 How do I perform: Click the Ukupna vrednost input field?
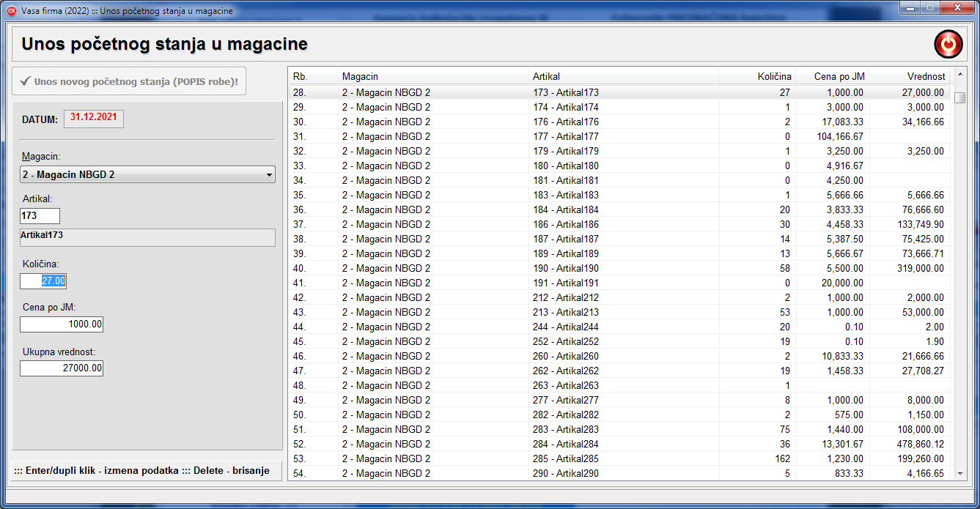click(62, 368)
